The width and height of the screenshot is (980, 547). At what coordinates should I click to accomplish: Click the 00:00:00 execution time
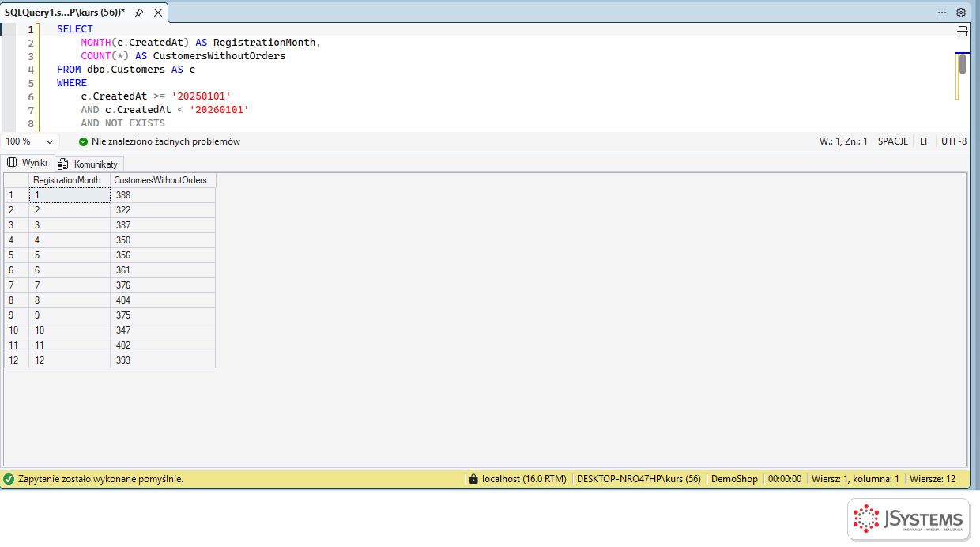tap(785, 479)
